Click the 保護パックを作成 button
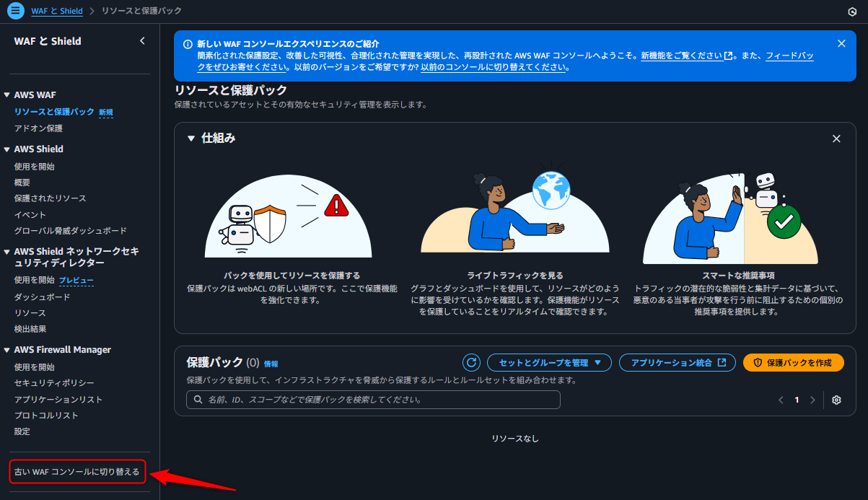Screen dimensions: 868x500 pyautogui.click(x=793, y=362)
